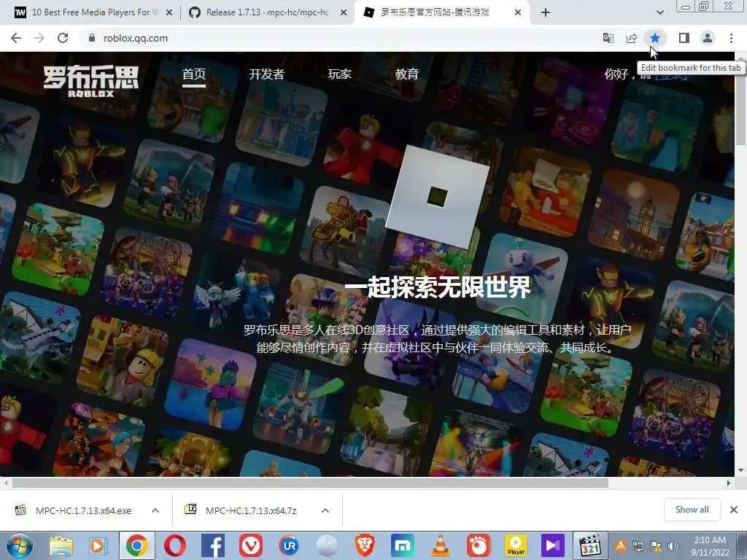The height and width of the screenshot is (560, 747).
Task: Launch Opera browser from taskbar
Action: (175, 545)
